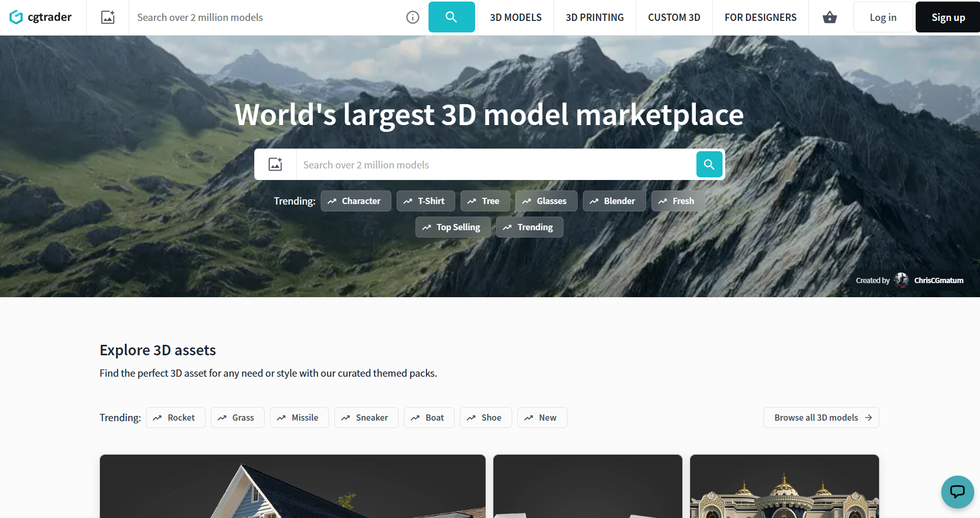Open the live chat bubble

(x=957, y=491)
